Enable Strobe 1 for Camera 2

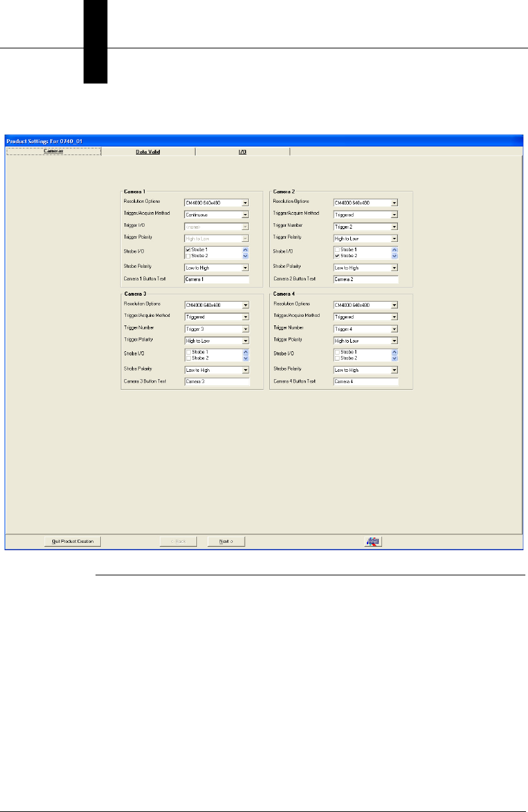click(x=337, y=250)
